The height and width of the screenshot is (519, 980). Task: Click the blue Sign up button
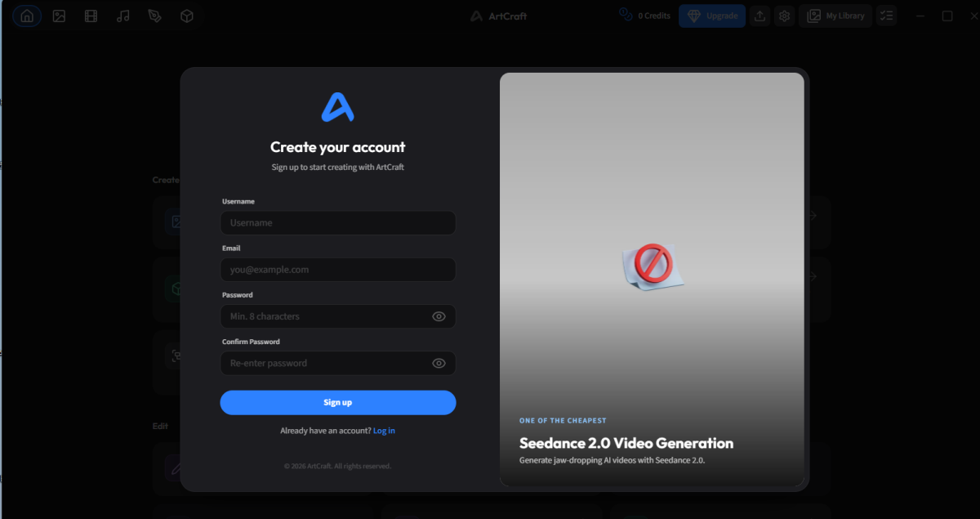pyautogui.click(x=338, y=402)
